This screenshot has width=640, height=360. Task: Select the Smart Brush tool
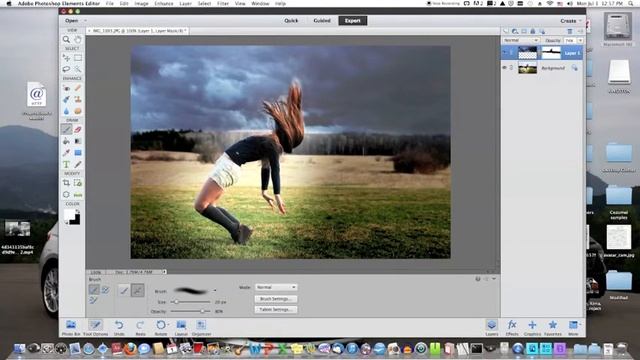click(x=66, y=99)
